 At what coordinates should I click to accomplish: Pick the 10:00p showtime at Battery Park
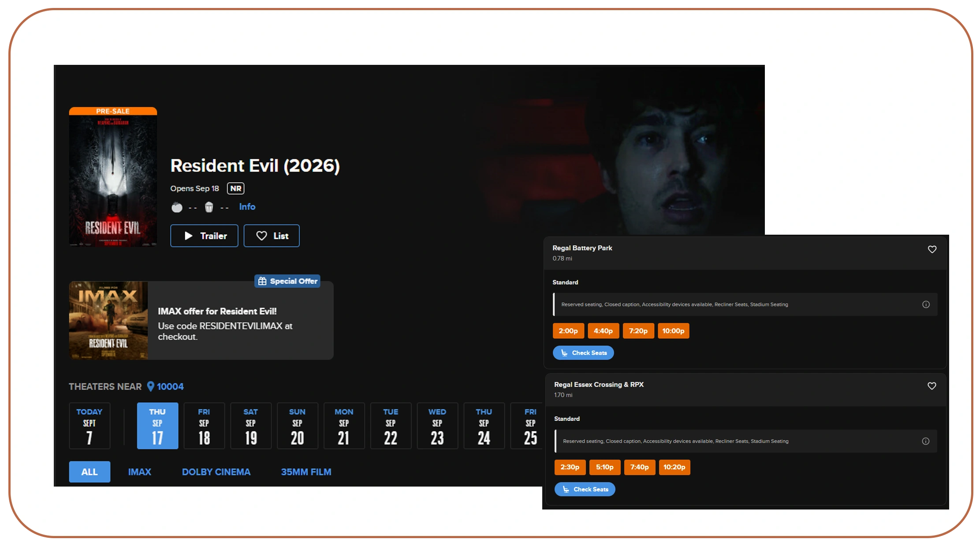click(673, 331)
